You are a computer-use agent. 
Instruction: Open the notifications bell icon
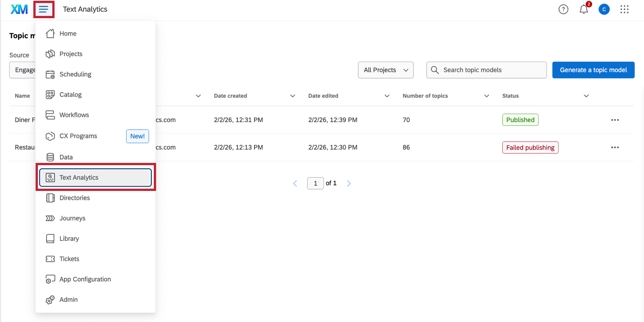click(x=584, y=9)
